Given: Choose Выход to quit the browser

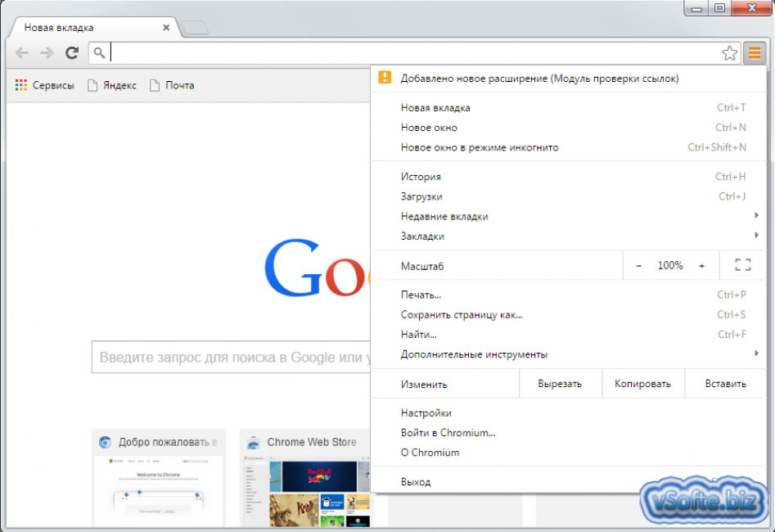Looking at the screenshot, I should pos(569,481).
